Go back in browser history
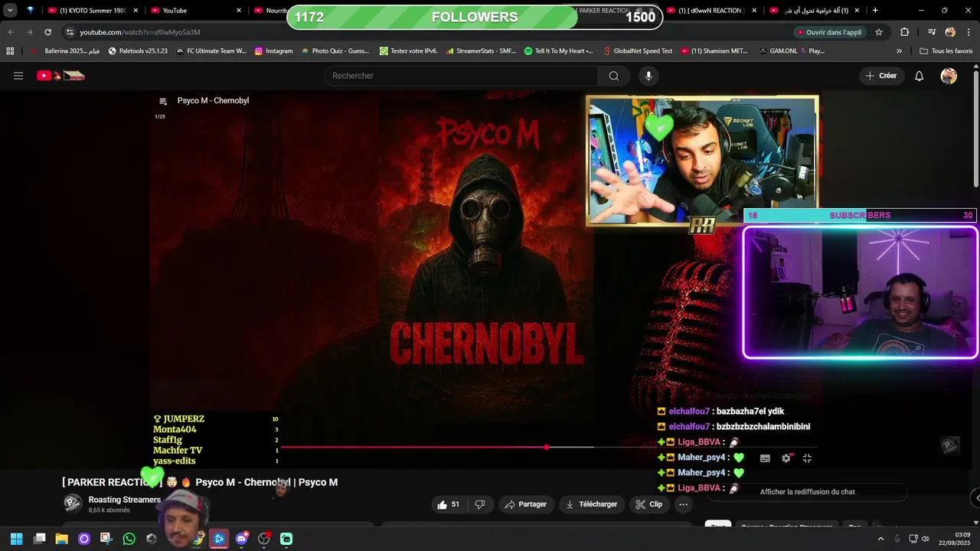Image resolution: width=980 pixels, height=551 pixels. tap(11, 32)
